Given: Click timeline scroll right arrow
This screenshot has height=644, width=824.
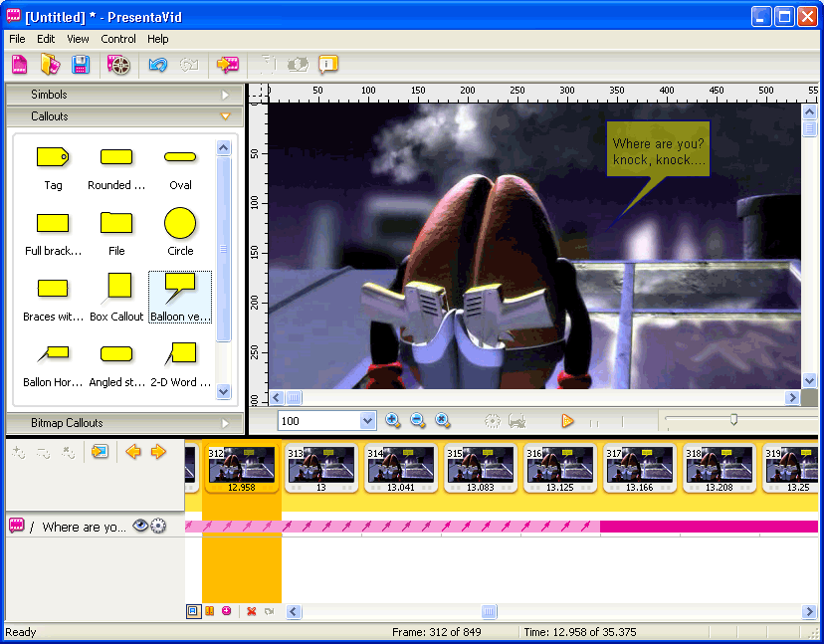Looking at the screenshot, I should click(809, 611).
